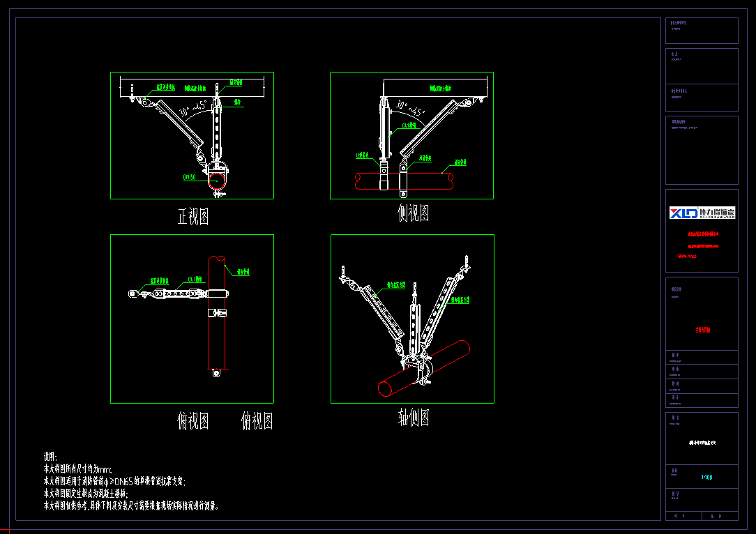This screenshot has height=534, width=756.
Task: Select the horizontal brace assembly in the top view
Action: pos(179,293)
